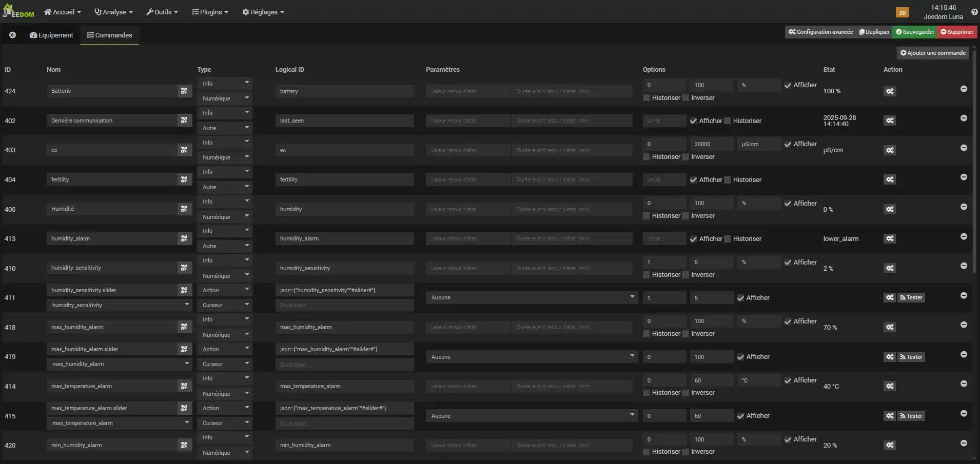
Task: Enable Historiser for the Batterie command
Action: tap(646, 98)
